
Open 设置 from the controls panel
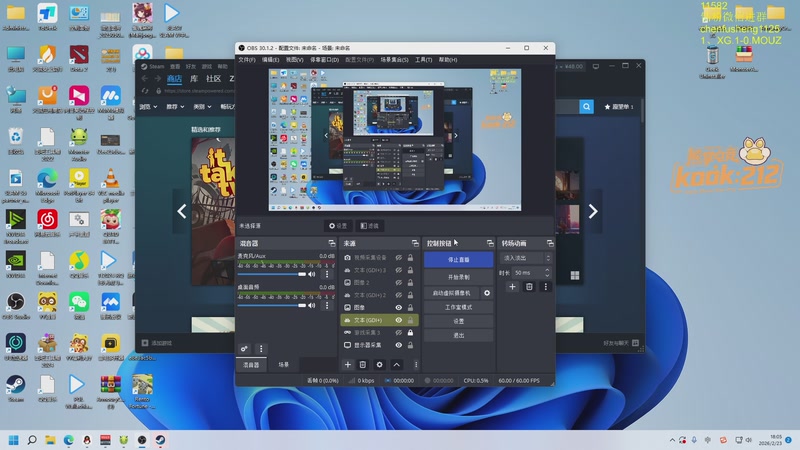459,321
